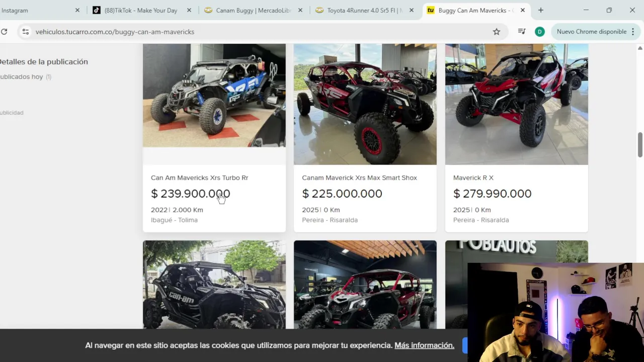Open the Más información cookies link
The image size is (644, 362).
(424, 345)
